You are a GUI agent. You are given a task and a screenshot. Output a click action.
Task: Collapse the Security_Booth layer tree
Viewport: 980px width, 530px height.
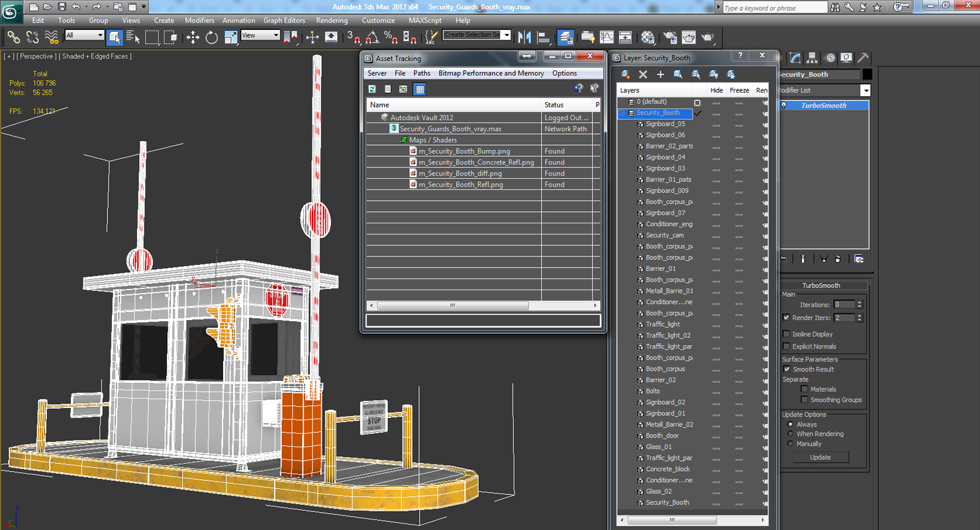pyautogui.click(x=622, y=113)
